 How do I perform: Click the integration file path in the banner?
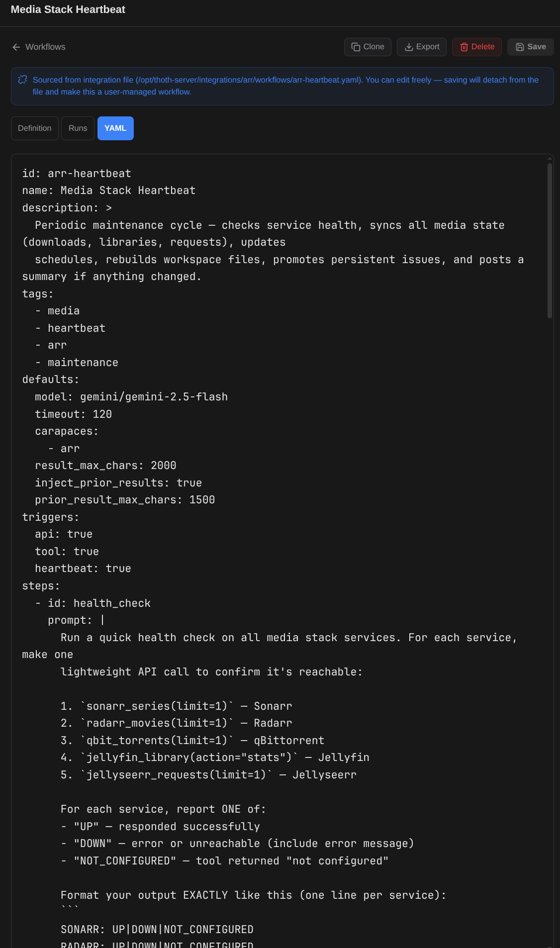(x=246, y=80)
